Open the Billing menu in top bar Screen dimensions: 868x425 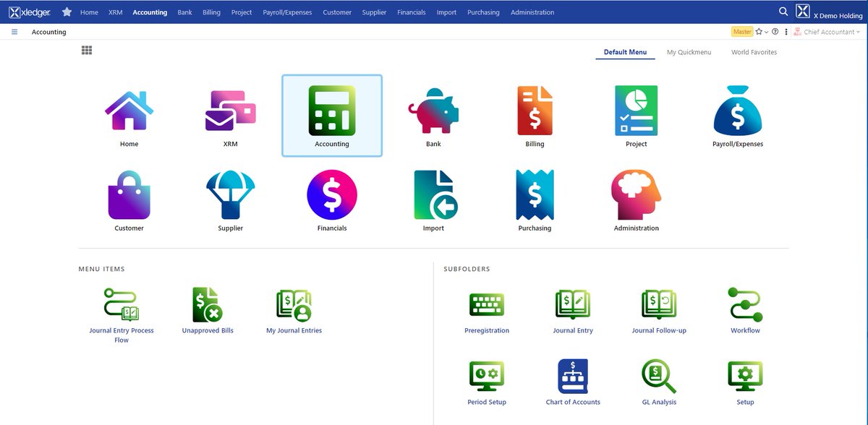coord(212,12)
